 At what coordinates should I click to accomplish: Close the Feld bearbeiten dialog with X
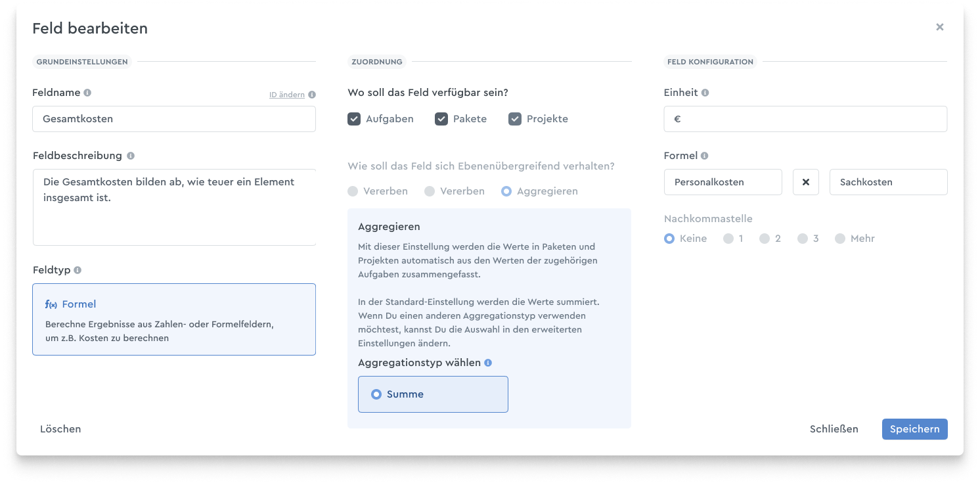tap(940, 27)
